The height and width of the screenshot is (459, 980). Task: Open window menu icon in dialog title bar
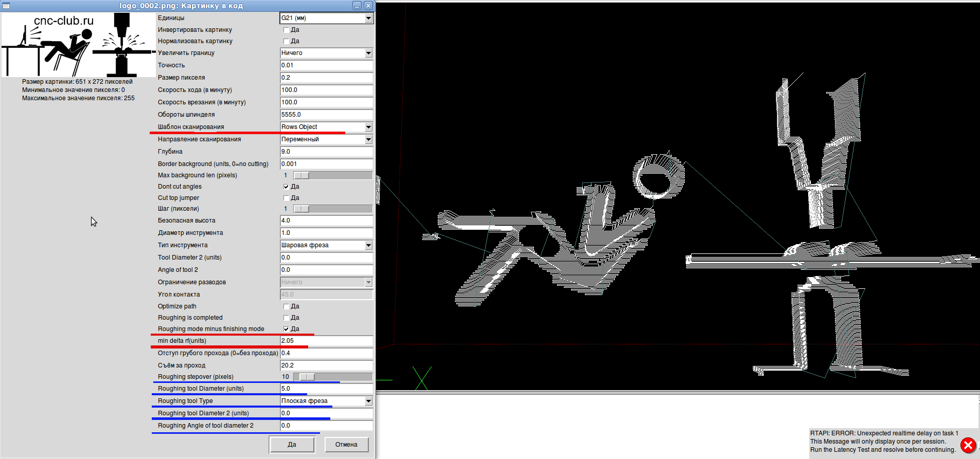6,6
